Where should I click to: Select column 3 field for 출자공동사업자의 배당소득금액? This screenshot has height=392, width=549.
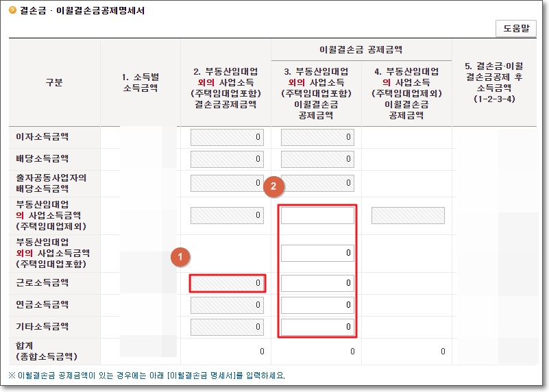[317, 183]
